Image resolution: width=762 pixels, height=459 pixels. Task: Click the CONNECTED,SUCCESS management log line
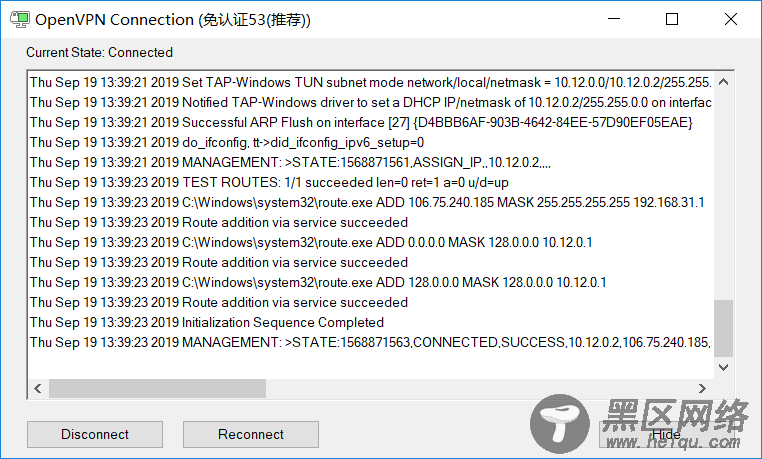(371, 342)
